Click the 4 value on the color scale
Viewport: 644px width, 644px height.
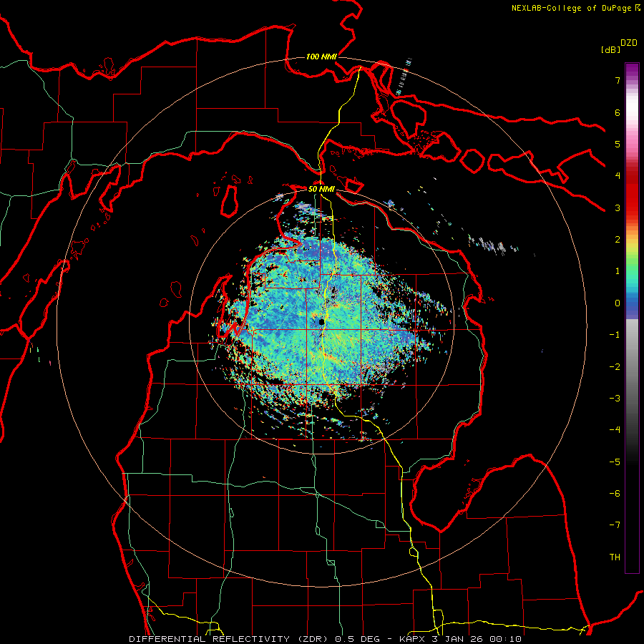tap(618, 176)
